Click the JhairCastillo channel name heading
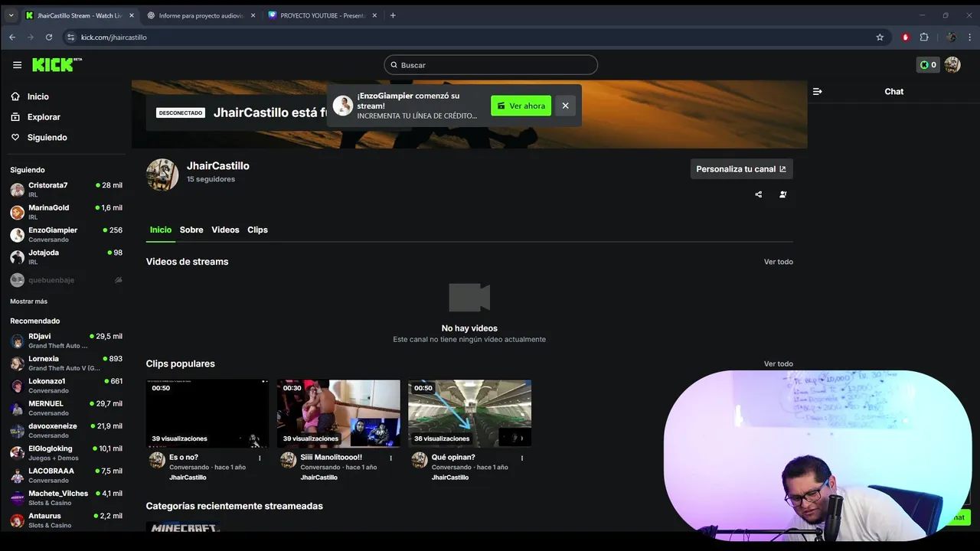Image resolution: width=980 pixels, height=551 pixels. pos(218,165)
